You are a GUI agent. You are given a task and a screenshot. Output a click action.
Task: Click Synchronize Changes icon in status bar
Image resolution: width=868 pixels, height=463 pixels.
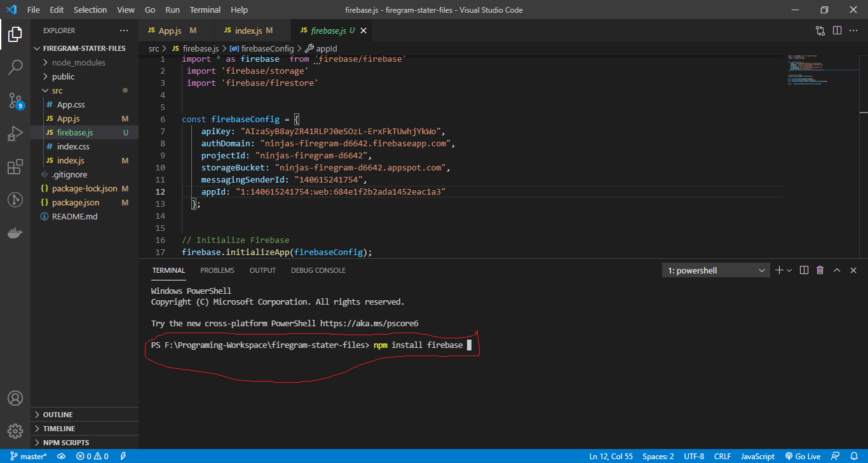point(62,456)
